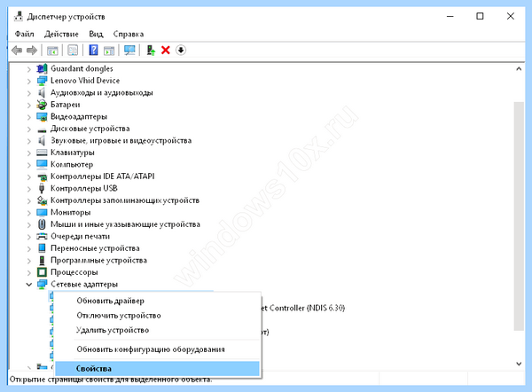This screenshot has width=532, height=392.
Task: Expand the Контроллеры USB node
Action: 29,189
